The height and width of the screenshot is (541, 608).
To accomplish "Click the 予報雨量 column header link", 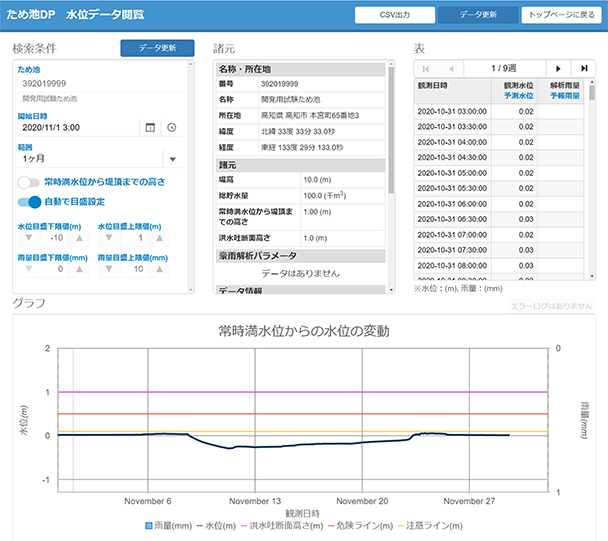I will (x=565, y=96).
